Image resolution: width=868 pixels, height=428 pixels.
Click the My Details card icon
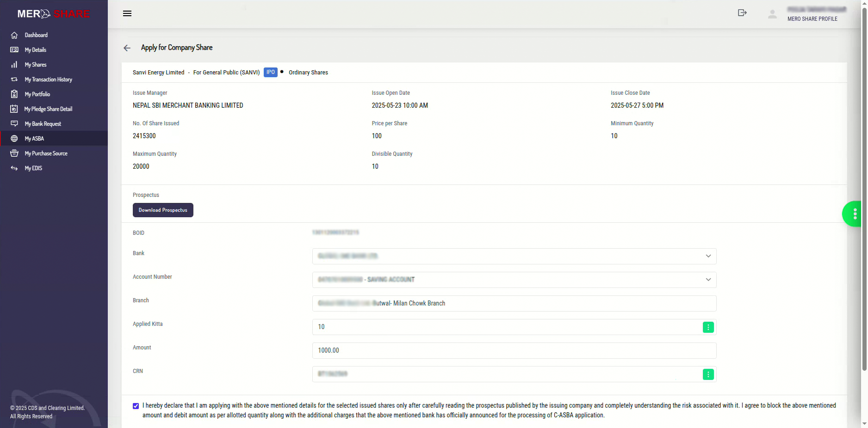tap(14, 50)
